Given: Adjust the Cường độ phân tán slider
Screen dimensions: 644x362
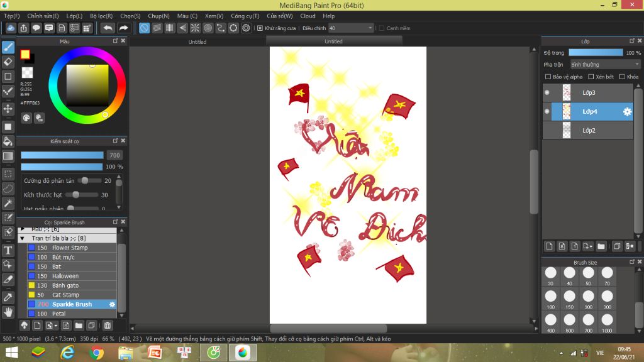Looking at the screenshot, I should click(x=91, y=180).
